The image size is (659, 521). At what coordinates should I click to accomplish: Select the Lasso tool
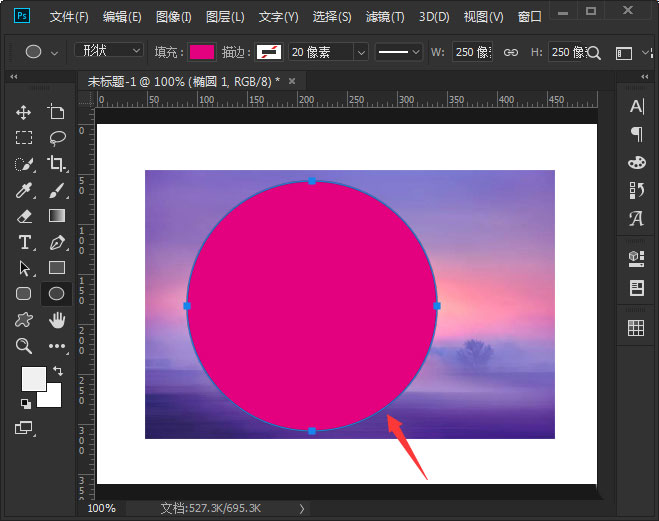tap(57, 138)
